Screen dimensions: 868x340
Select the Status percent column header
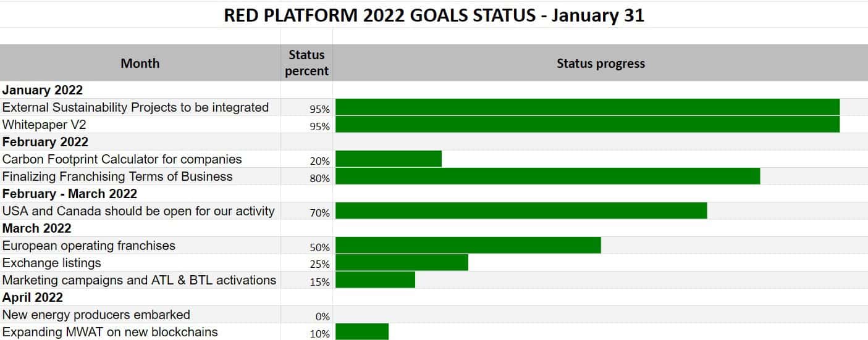pos(306,63)
